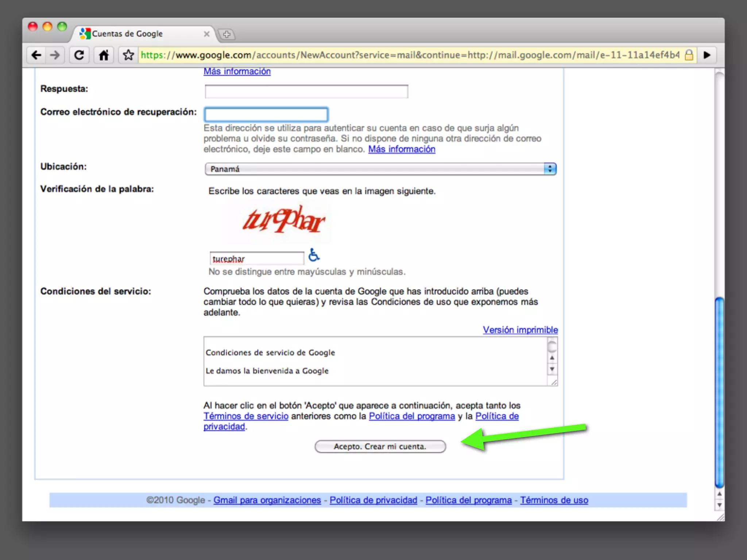Image resolution: width=747 pixels, height=560 pixels.
Task: Go to the home page icon
Action: click(104, 55)
